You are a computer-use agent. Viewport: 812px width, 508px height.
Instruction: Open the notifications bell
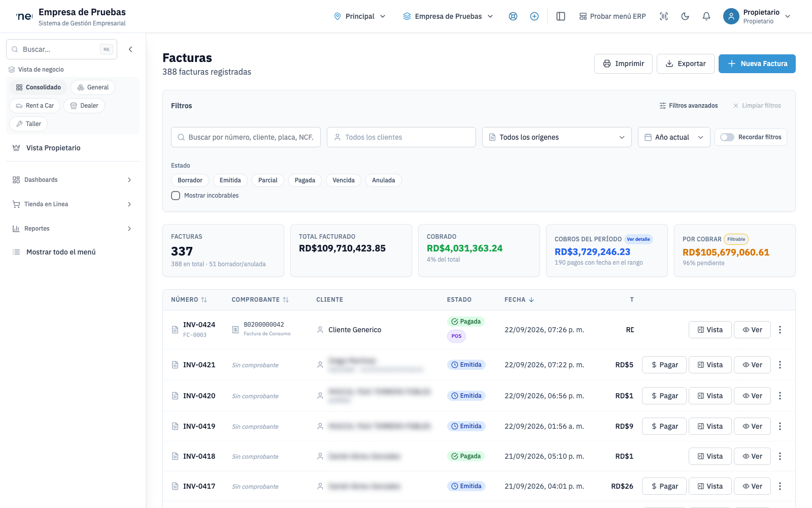706,16
